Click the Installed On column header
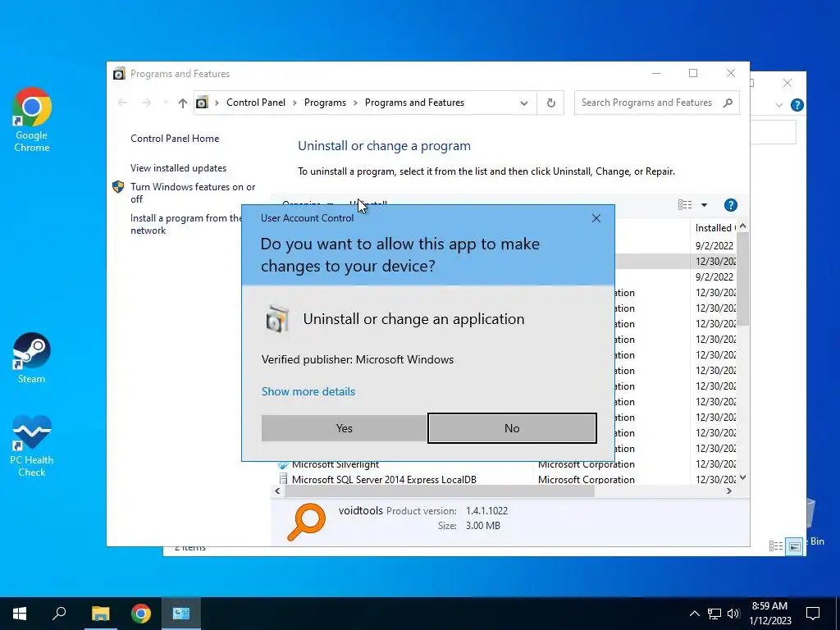The height and width of the screenshot is (630, 840). click(x=715, y=228)
